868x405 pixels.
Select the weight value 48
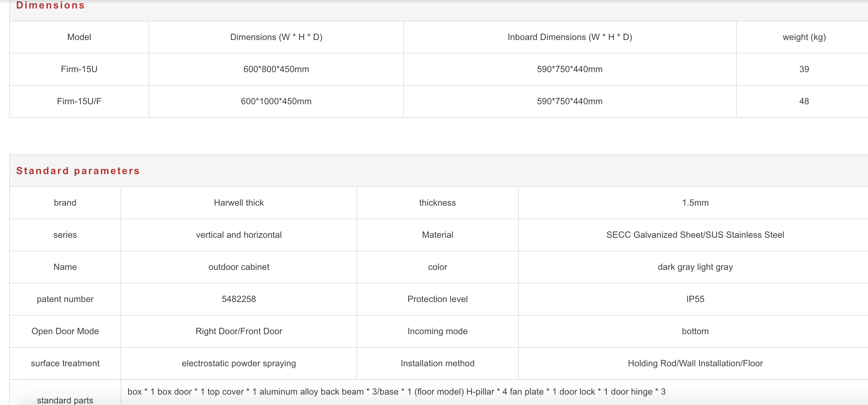point(804,101)
